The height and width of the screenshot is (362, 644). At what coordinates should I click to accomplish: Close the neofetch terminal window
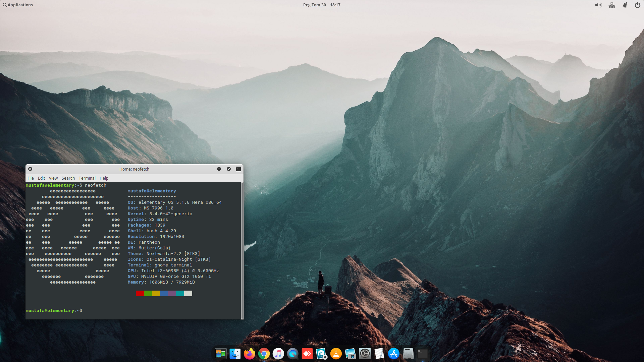coord(30,169)
